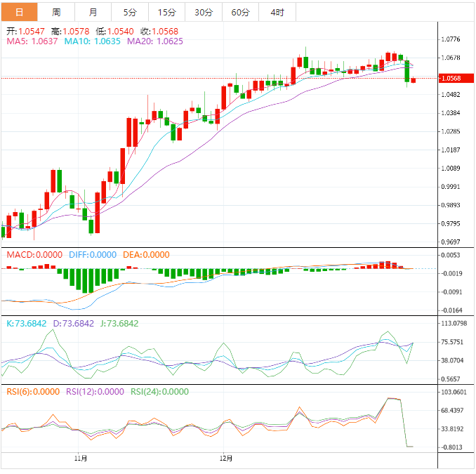476x474 pixels.
Task: Click the MACD indicator label
Action: pyautogui.click(x=34, y=255)
